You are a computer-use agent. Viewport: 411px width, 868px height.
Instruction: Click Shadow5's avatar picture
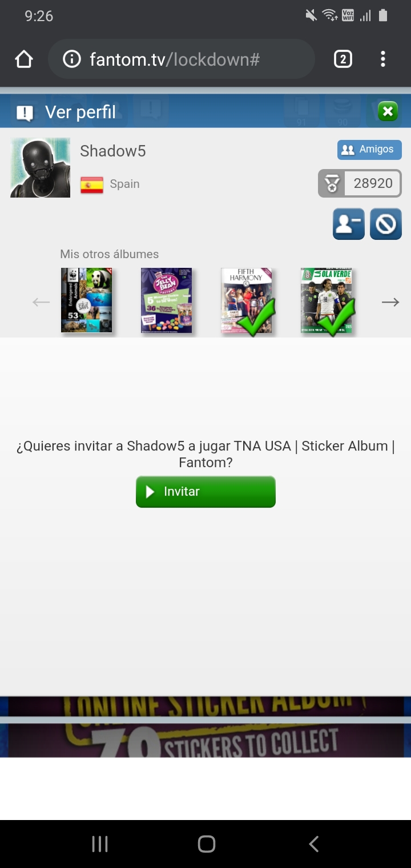click(x=40, y=168)
